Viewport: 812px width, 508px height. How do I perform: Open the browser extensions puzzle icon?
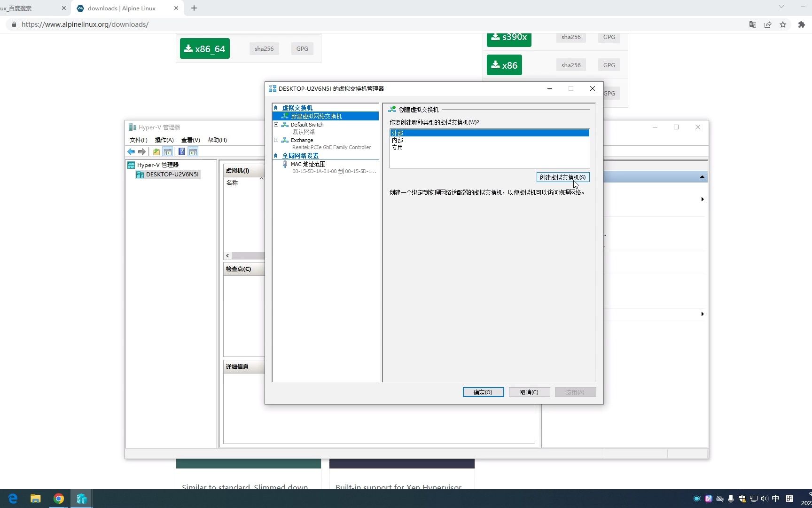coord(802,24)
